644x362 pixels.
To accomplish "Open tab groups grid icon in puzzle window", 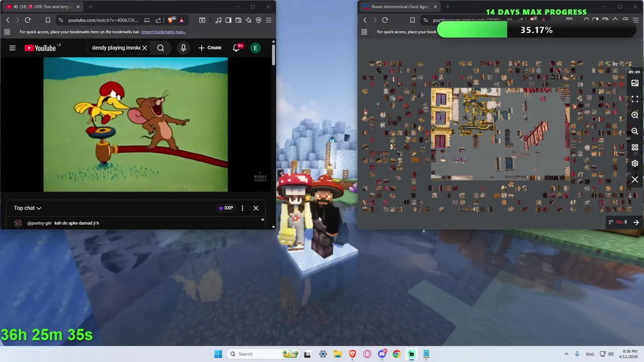I will tap(364, 32).
